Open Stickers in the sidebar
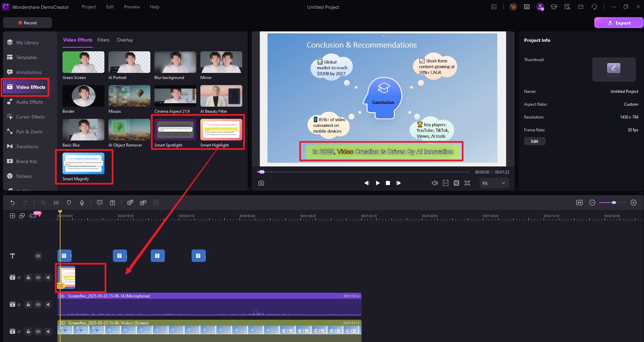Screen dimensions: 644x342 pyautogui.click(x=24, y=176)
